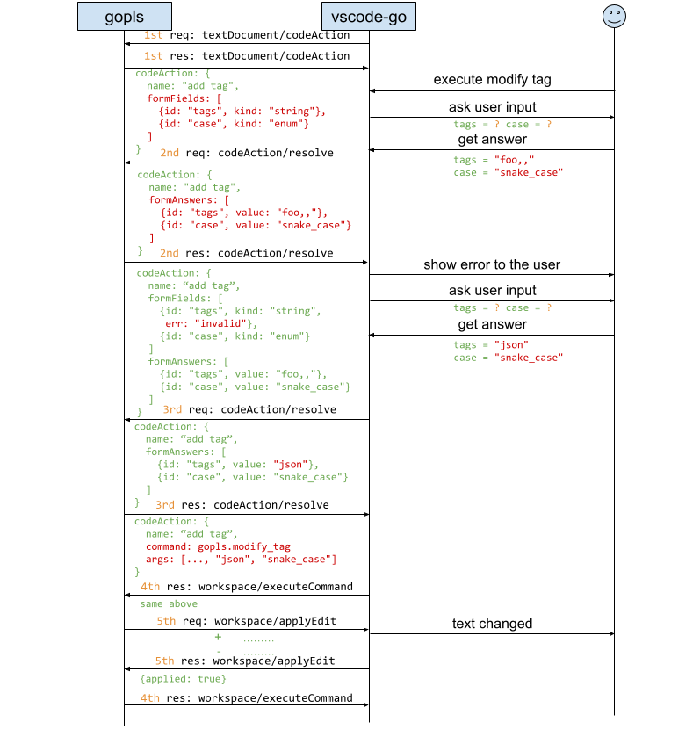The height and width of the screenshot is (737, 700).
Task: Click the 'execute modify tag' message label
Action: [492, 79]
